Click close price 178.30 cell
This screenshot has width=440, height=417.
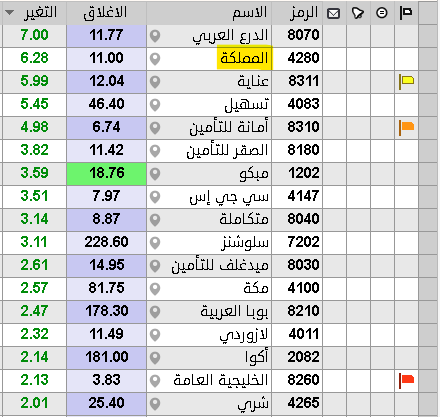106,312
